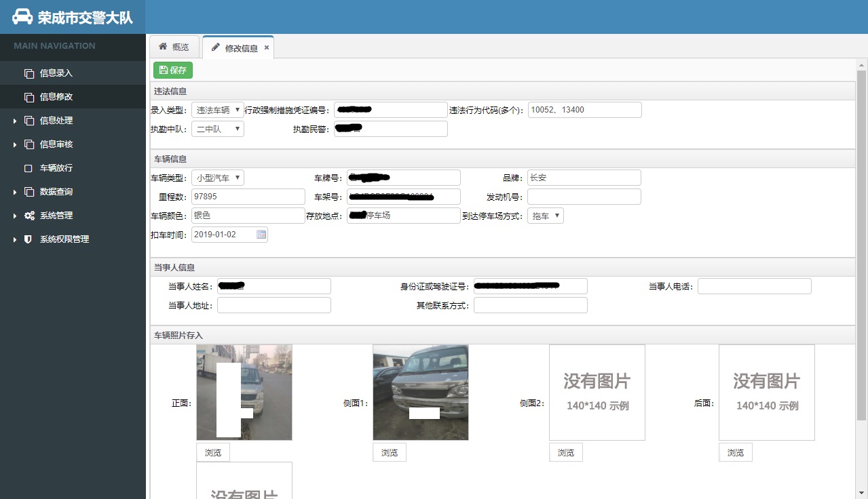This screenshot has height=499, width=868.
Task: Click the 后面 empty image placeholder
Action: tap(767, 393)
